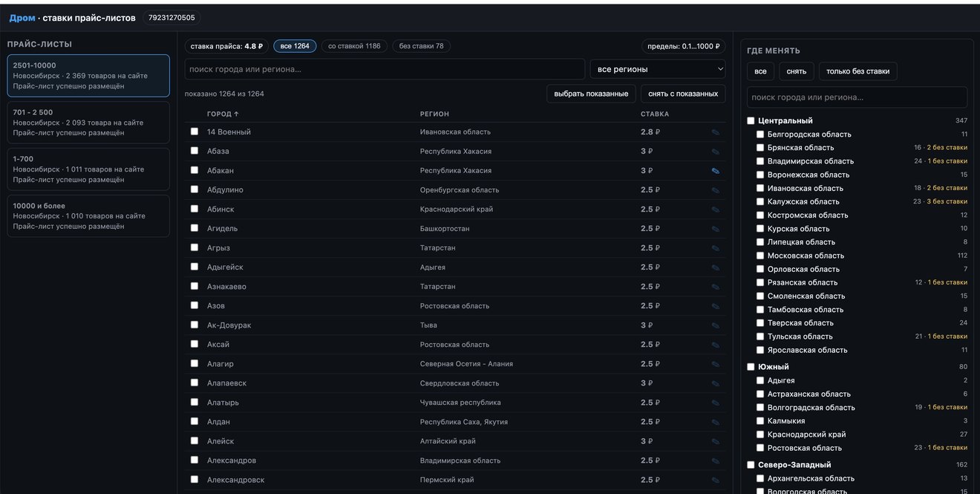
Task: Edit the Алагир rate
Action: tap(716, 364)
